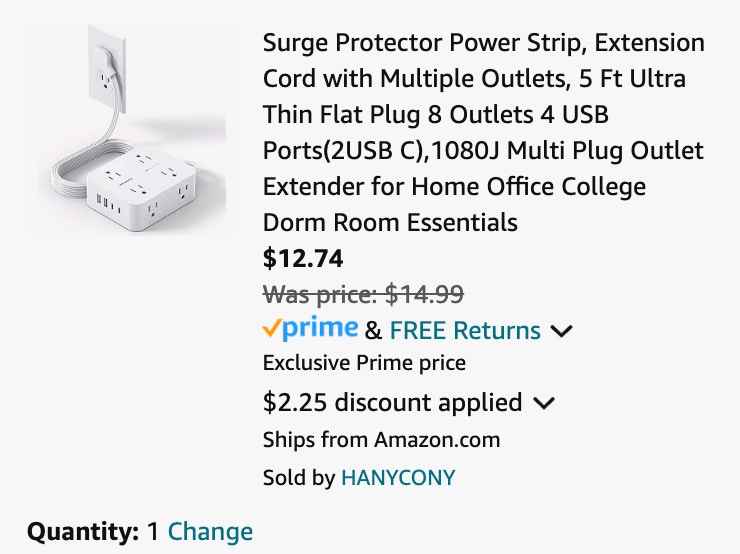Click the orange Prime checkmark icon
740x554 pixels.
coord(272,328)
